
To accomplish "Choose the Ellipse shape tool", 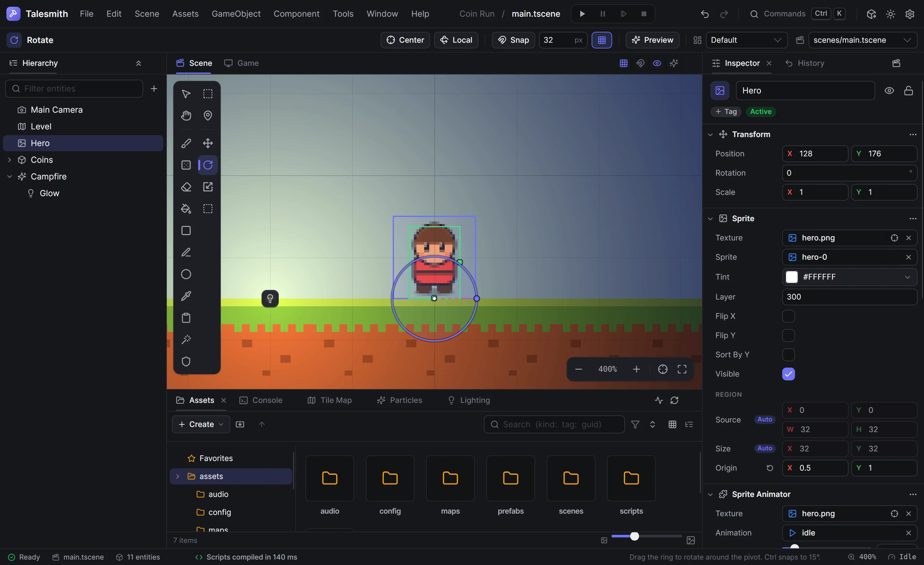I will pyautogui.click(x=186, y=274).
